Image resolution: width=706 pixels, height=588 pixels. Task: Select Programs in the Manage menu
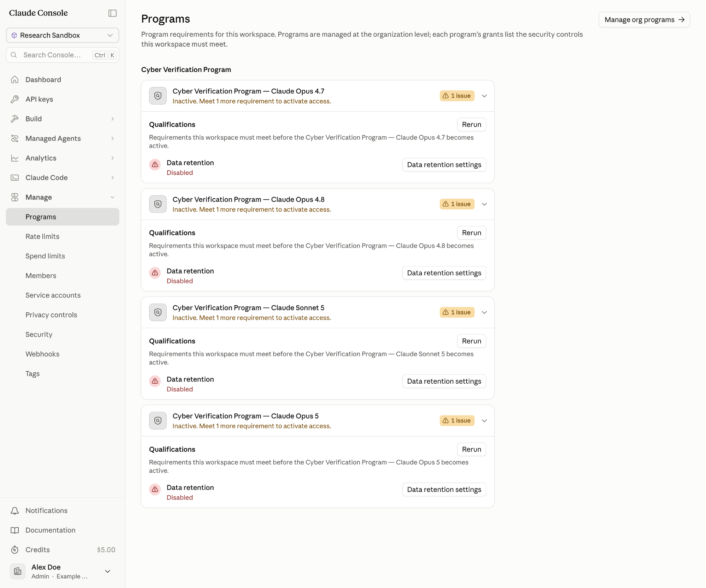pos(63,217)
